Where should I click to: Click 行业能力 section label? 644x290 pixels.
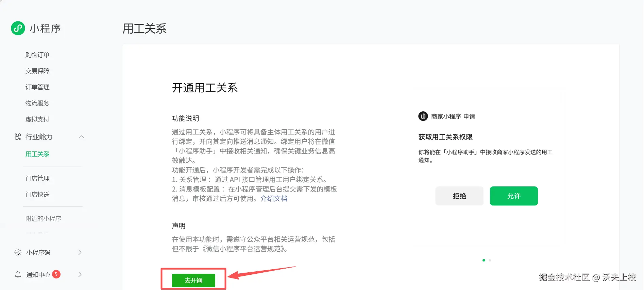pos(39,137)
